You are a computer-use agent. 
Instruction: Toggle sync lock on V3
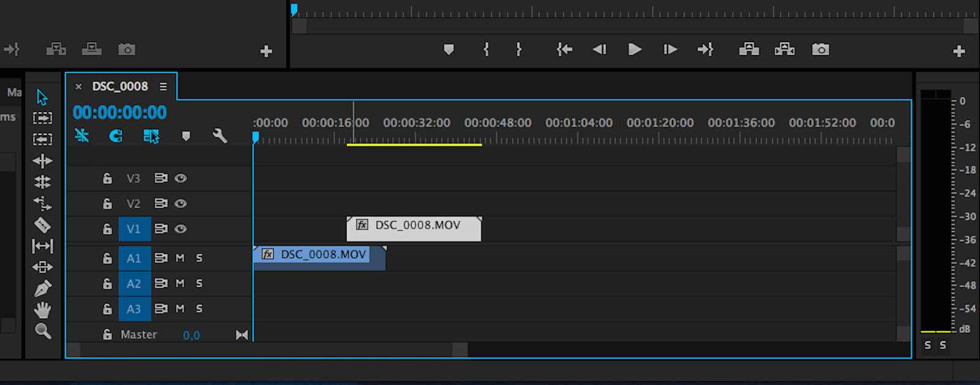[x=160, y=178]
